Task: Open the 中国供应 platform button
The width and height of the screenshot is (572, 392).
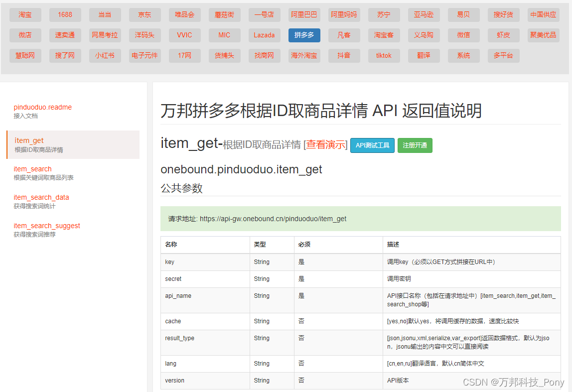Action: (544, 14)
